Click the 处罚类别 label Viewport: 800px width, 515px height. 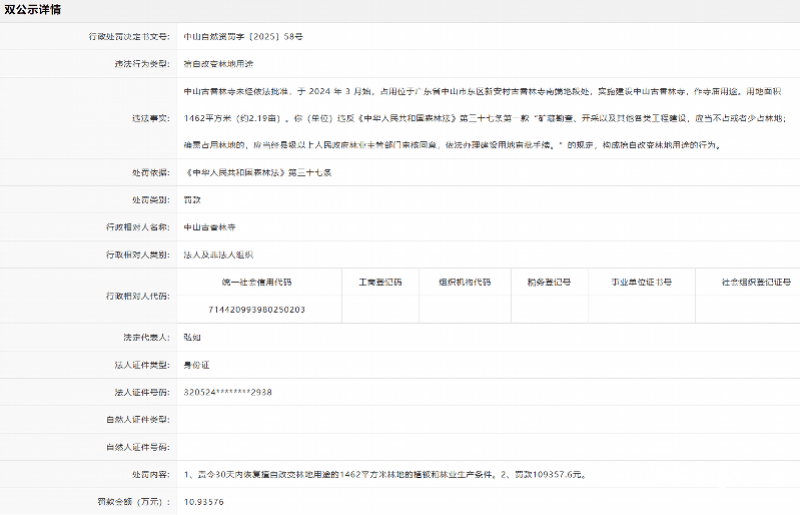151,200
